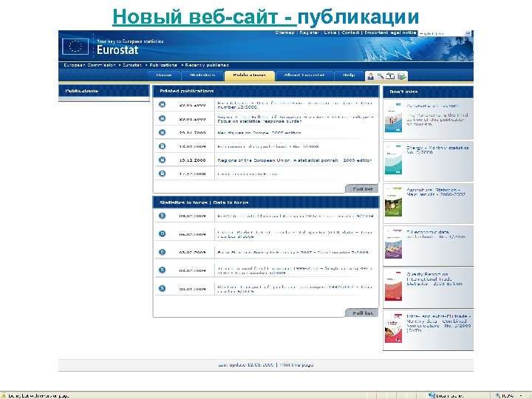Image resolution: width=532 pixels, height=399 pixels.
Task: Click the Data in focus heading link
Action: pos(231,202)
